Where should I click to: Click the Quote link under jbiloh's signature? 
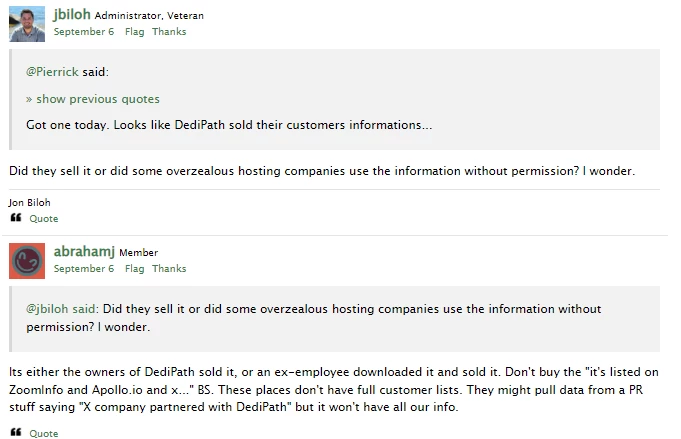(44, 219)
